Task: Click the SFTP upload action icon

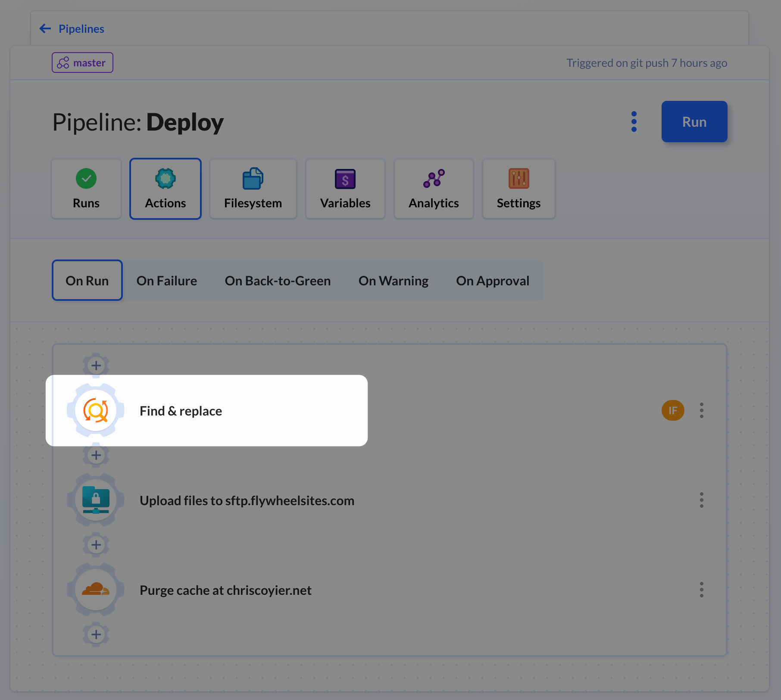Action: (x=96, y=500)
